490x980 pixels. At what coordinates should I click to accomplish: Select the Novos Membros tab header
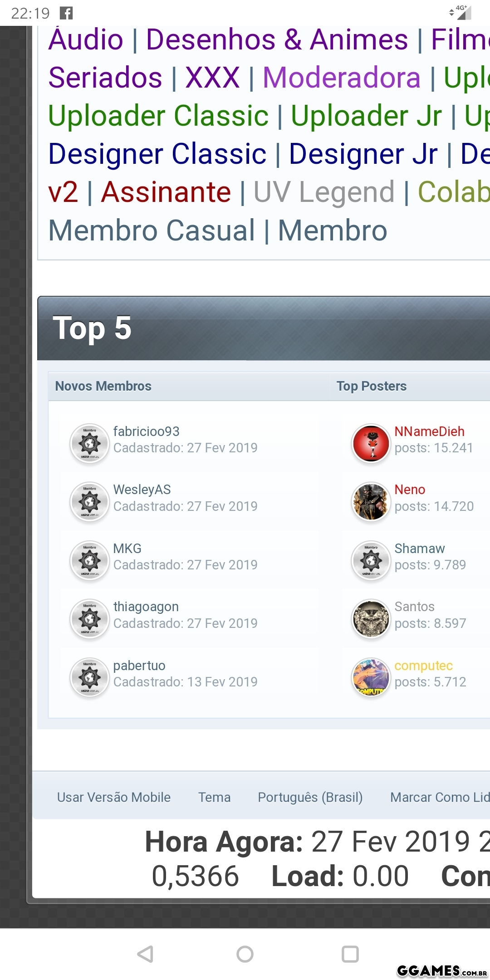click(103, 386)
